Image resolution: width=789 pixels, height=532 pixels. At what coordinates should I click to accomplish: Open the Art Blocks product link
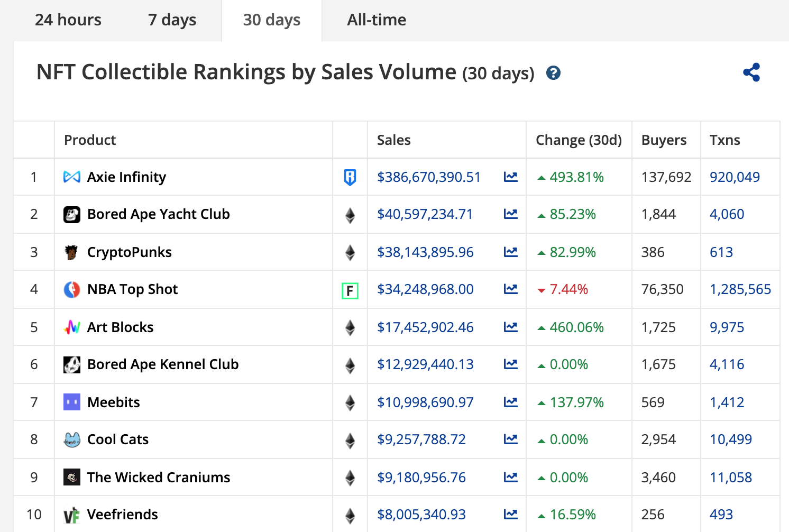click(121, 327)
